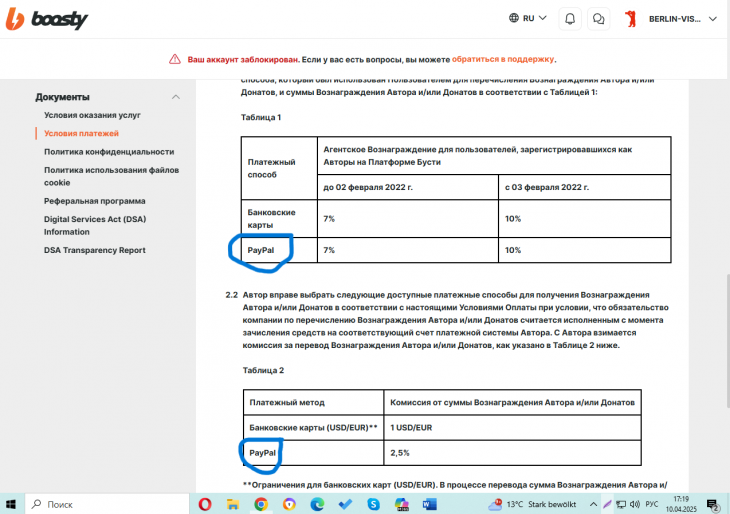This screenshot has width=730, height=514.
Task: Collapse the Документы sidebar section
Action: [176, 97]
